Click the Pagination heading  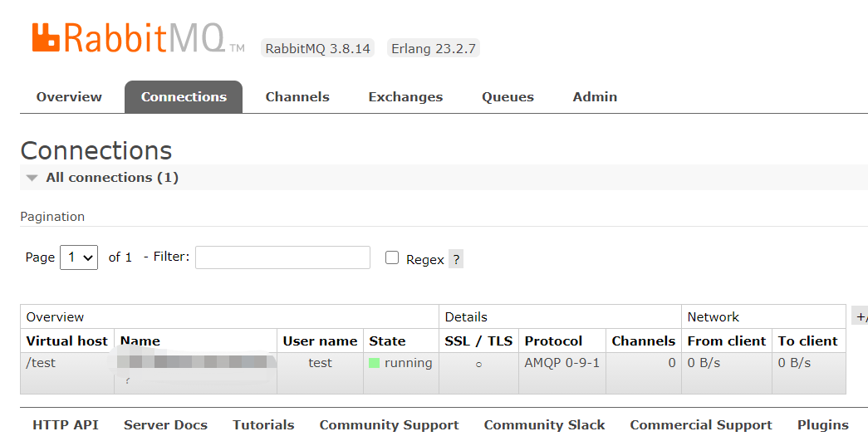[x=52, y=217]
